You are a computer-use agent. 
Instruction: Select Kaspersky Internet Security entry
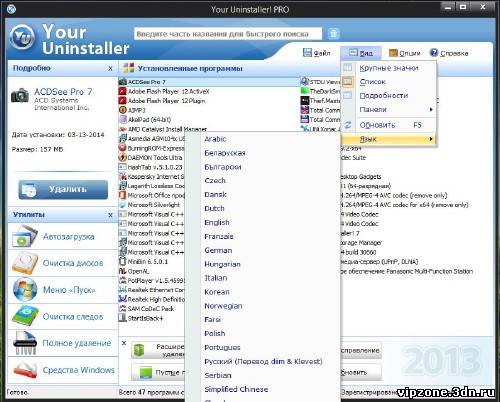pyautogui.click(x=152, y=176)
